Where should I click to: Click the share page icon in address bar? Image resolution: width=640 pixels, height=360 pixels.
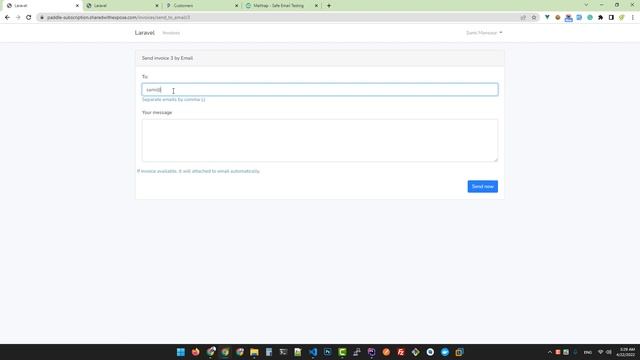coord(523,18)
